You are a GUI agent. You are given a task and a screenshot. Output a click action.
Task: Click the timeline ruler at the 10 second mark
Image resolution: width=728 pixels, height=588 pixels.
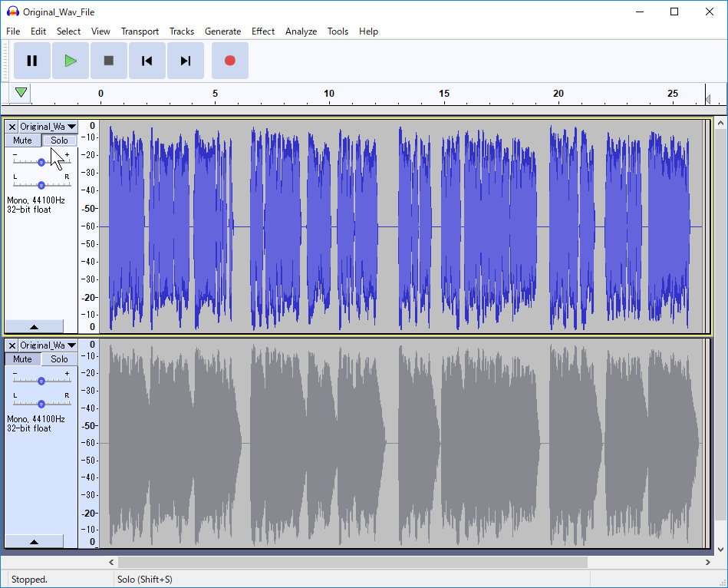click(329, 94)
